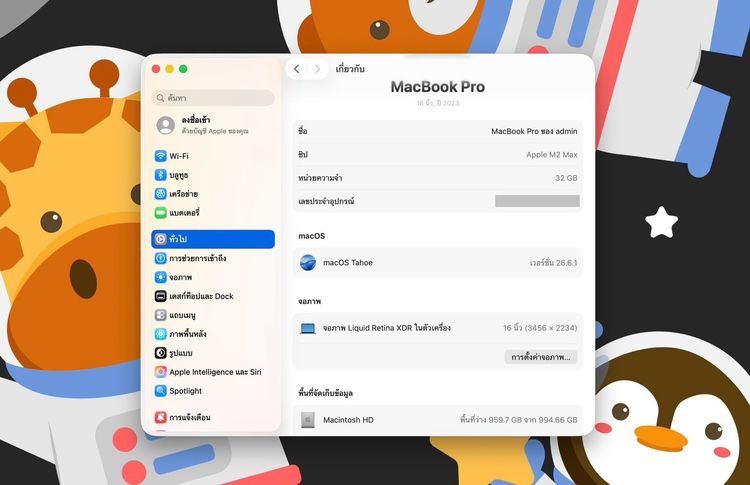
Task: Click the chip value Apple M2 Max
Action: (x=552, y=154)
